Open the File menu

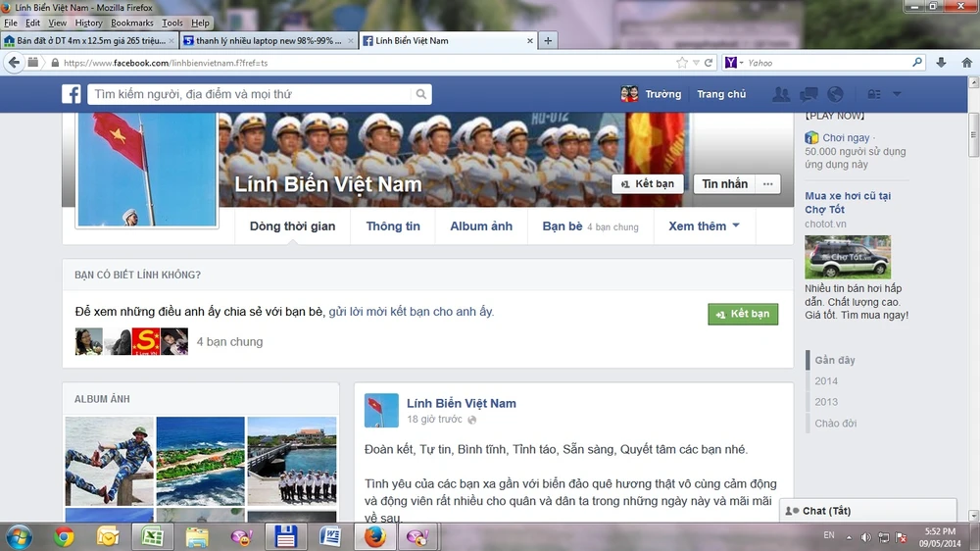[x=11, y=23]
